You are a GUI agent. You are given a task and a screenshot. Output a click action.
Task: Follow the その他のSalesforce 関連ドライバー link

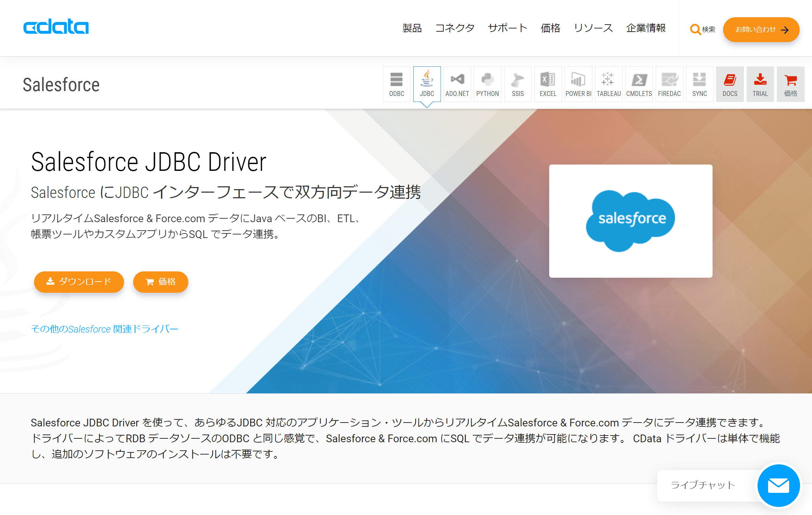[105, 329]
